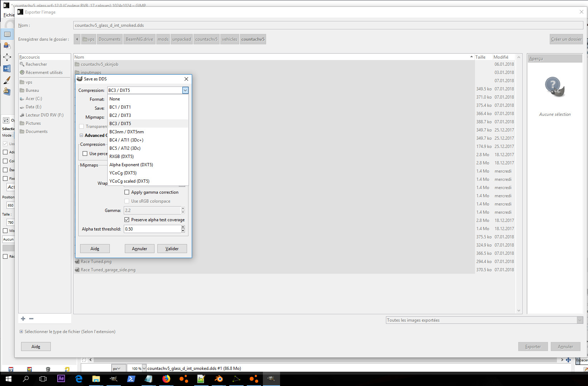
Task: Collapse the Advanced Options expander
Action: (x=82, y=135)
